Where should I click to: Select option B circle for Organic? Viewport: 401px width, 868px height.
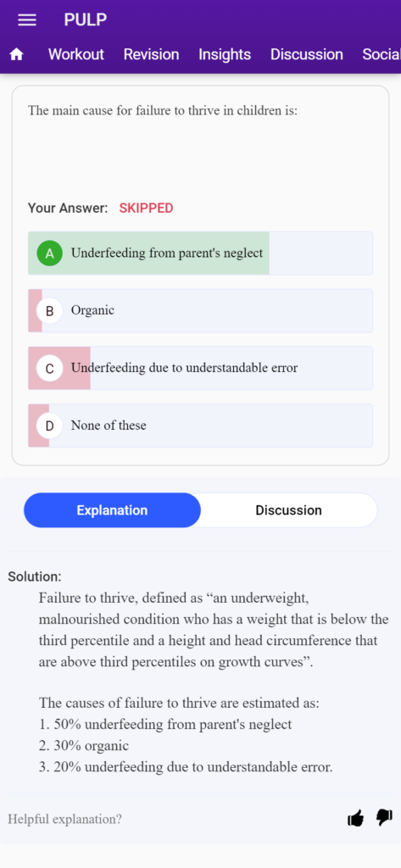point(50,311)
